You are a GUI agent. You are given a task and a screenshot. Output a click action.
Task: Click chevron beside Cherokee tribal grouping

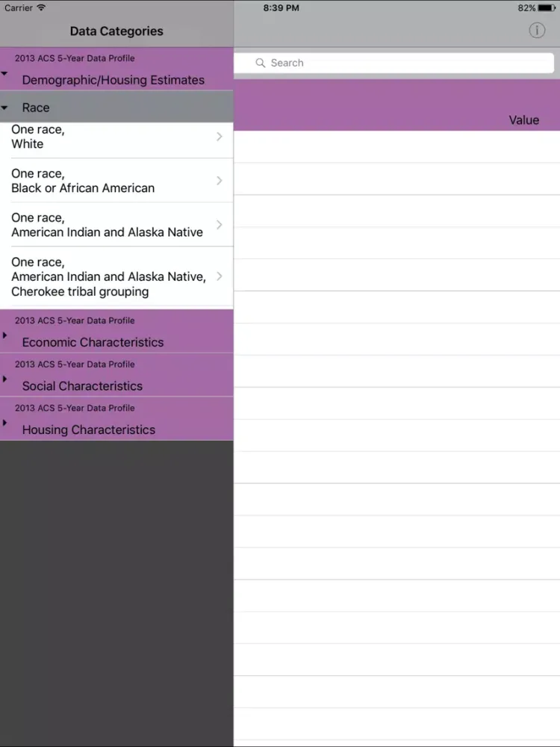pos(219,276)
